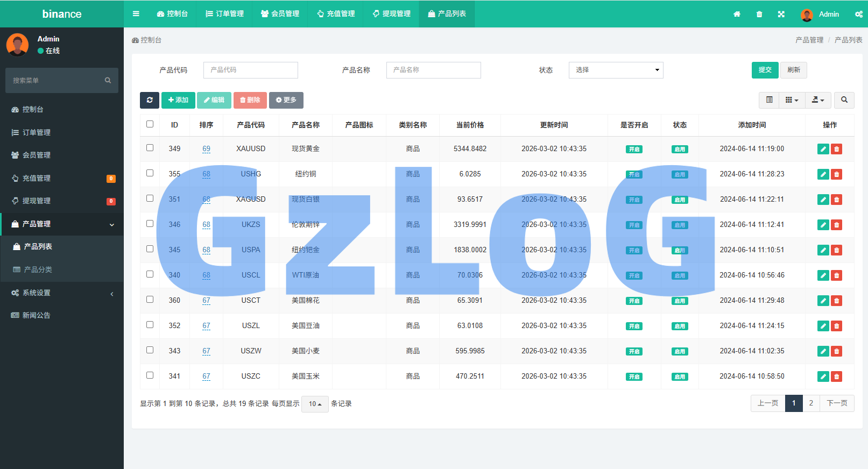Screen dimensions: 868x469
Task: Edit product XAUUSD with the pencil icon
Action: (823, 149)
